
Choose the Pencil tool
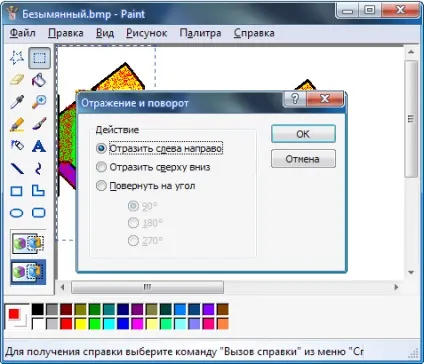pyautogui.click(x=17, y=124)
